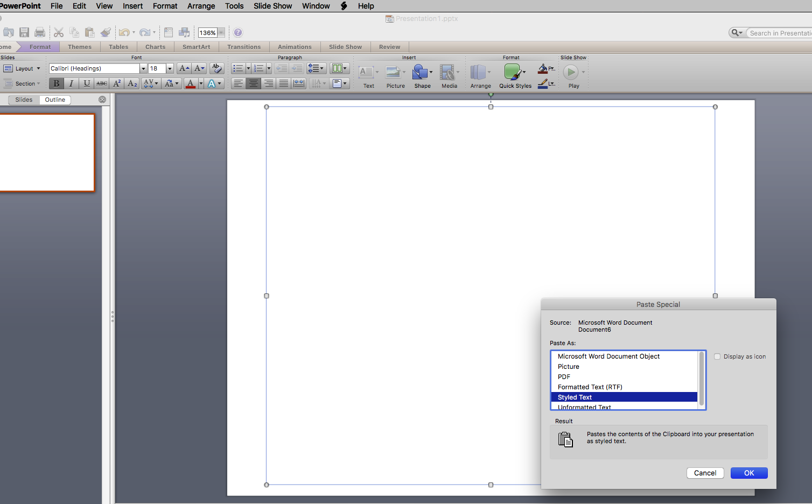Open the font name dropdown
The width and height of the screenshot is (812, 504).
[x=143, y=68]
